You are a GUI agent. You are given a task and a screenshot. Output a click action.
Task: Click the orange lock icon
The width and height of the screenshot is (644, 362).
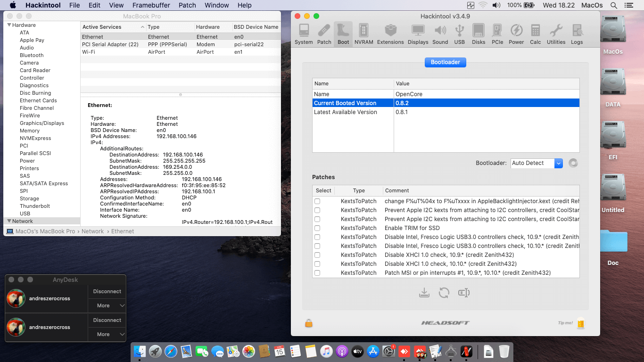tap(309, 323)
